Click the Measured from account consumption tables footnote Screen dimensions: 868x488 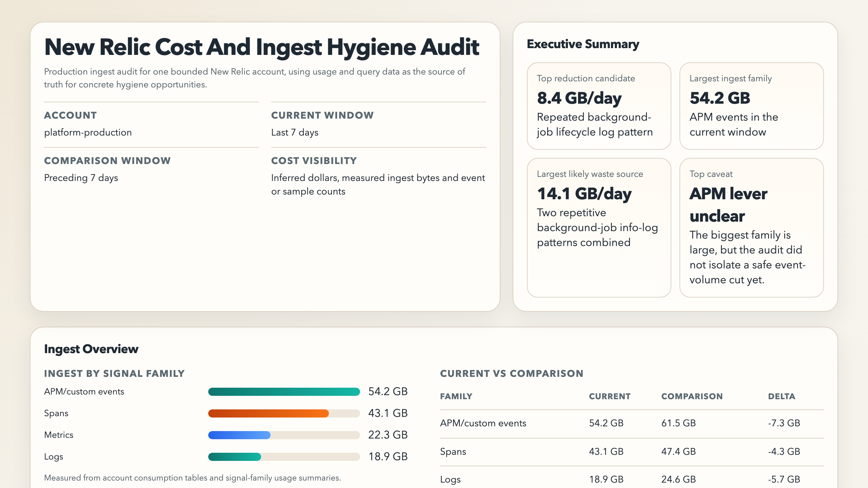(192, 478)
